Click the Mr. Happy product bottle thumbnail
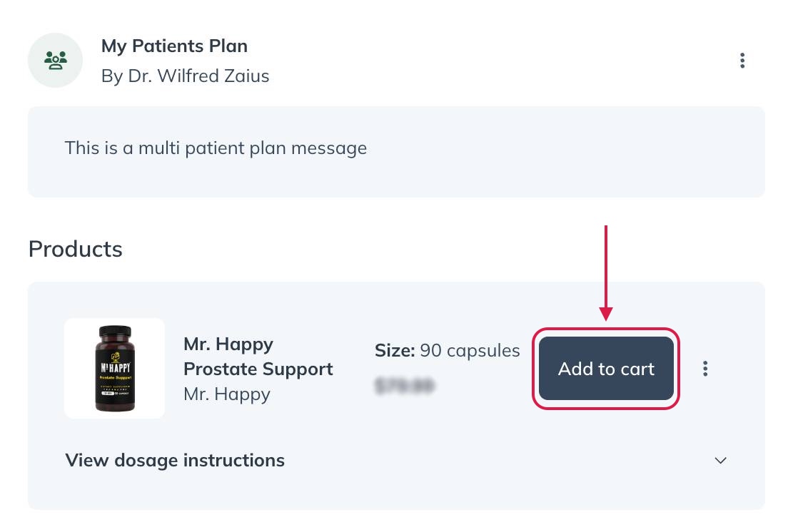The height and width of the screenshot is (532, 798). [114, 368]
